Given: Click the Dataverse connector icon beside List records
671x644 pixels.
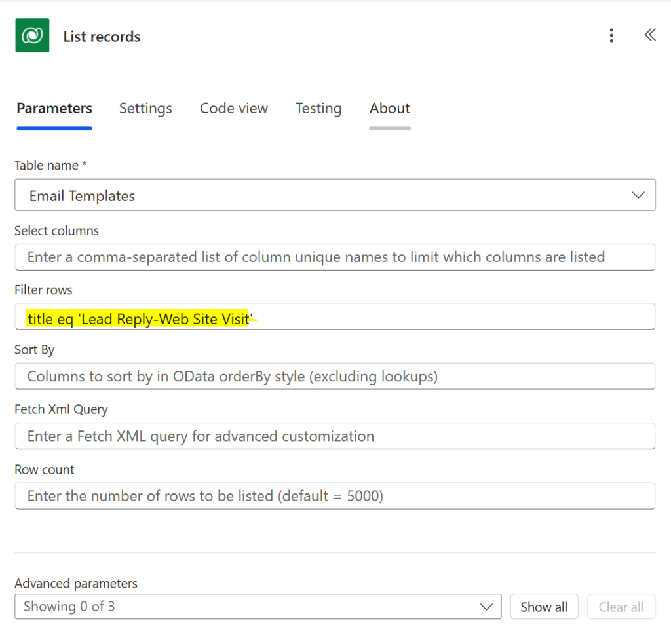Looking at the screenshot, I should (31, 35).
